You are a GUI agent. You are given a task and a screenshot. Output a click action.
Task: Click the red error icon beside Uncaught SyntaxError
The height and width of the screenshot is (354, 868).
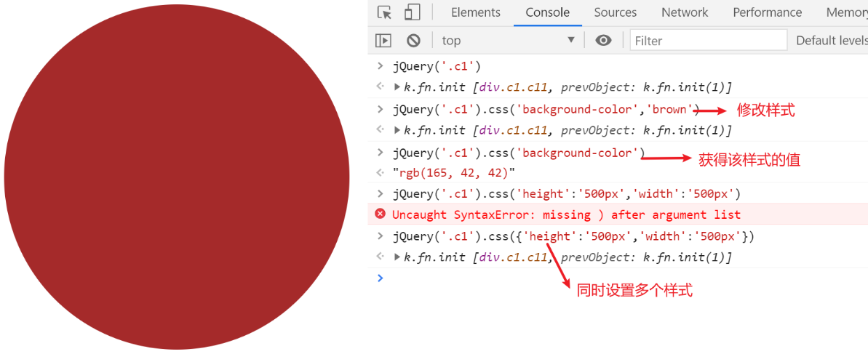click(380, 214)
